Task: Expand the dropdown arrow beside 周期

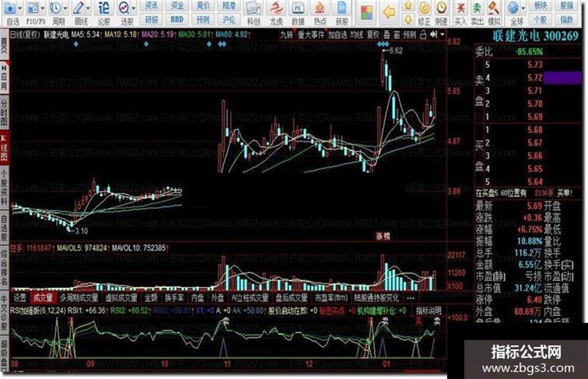Action: coord(65,8)
